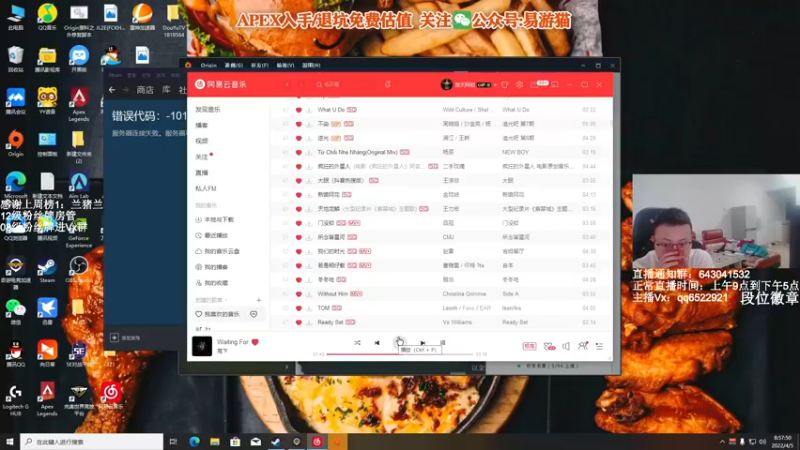Toggle shuffle play mode
Screen dimensions: 800x450
[x=357, y=343]
